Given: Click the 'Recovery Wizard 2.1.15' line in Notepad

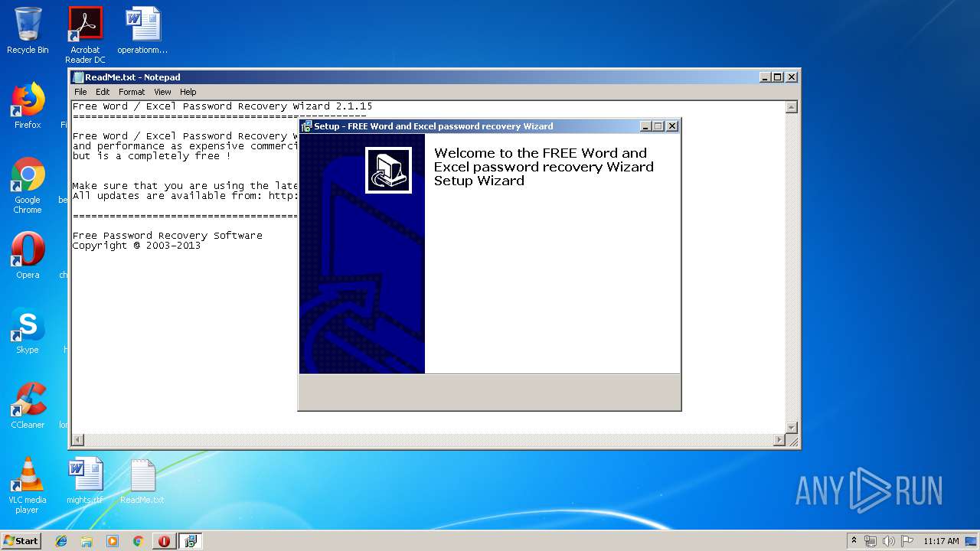Looking at the screenshot, I should tap(223, 106).
